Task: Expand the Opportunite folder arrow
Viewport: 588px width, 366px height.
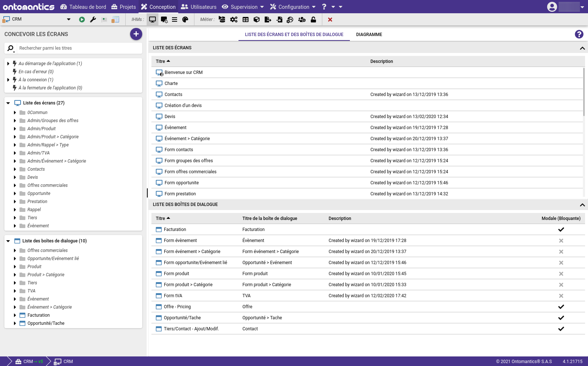Action: click(x=15, y=193)
